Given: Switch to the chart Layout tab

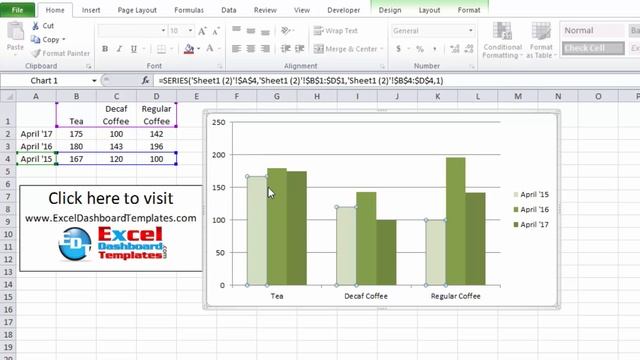Looking at the screenshot, I should point(429,10).
